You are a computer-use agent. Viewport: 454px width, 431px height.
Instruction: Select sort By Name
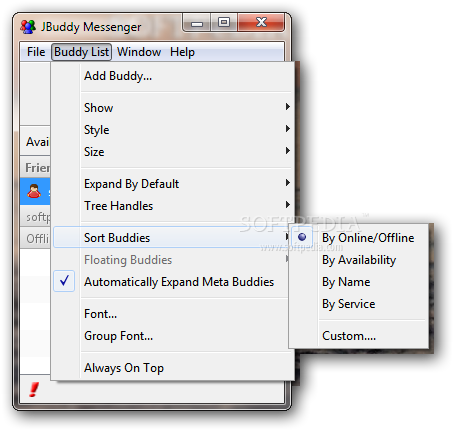click(x=359, y=282)
